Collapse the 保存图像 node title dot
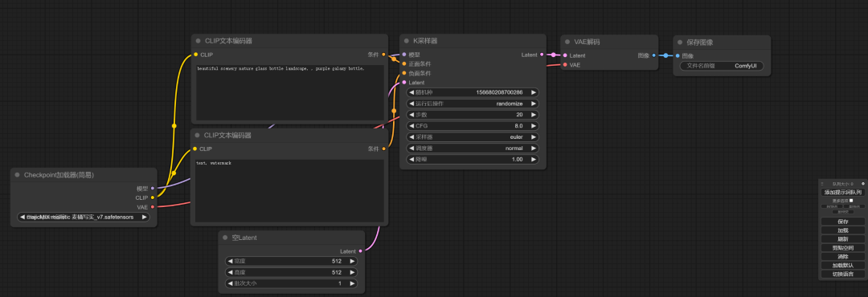The image size is (868, 297). (679, 42)
